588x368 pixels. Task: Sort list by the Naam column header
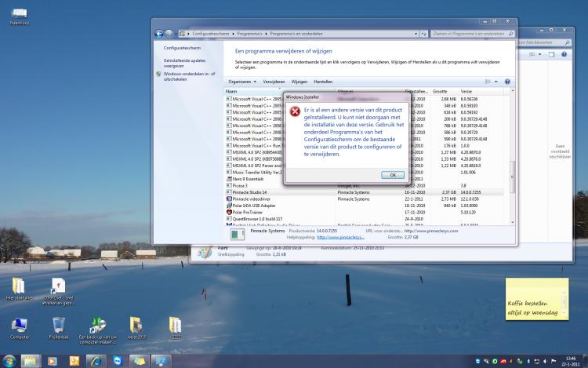231,92
